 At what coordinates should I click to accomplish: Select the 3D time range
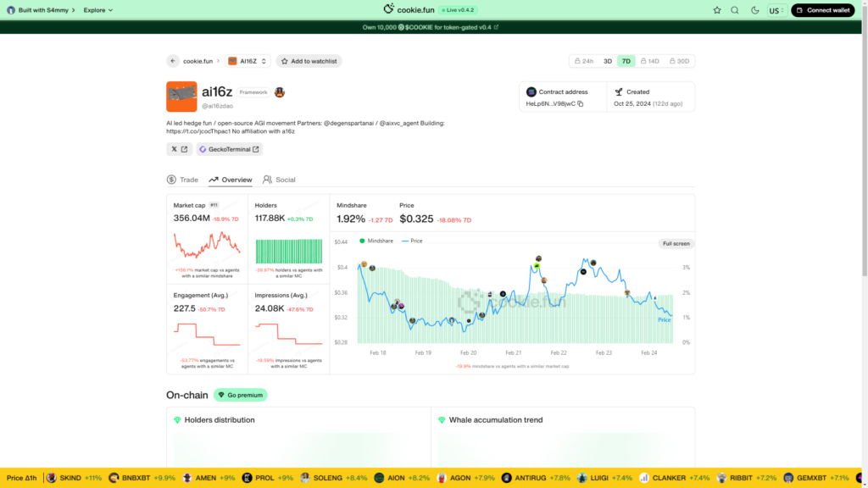608,61
